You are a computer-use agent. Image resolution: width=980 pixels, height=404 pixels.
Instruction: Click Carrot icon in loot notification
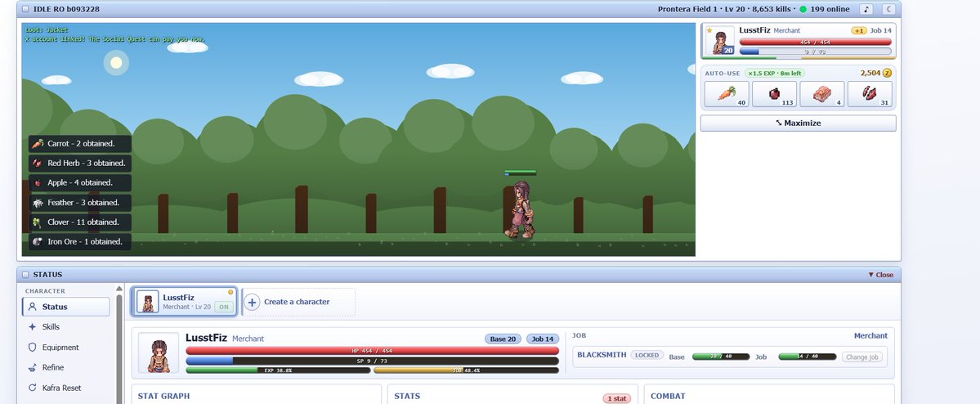coord(38,143)
